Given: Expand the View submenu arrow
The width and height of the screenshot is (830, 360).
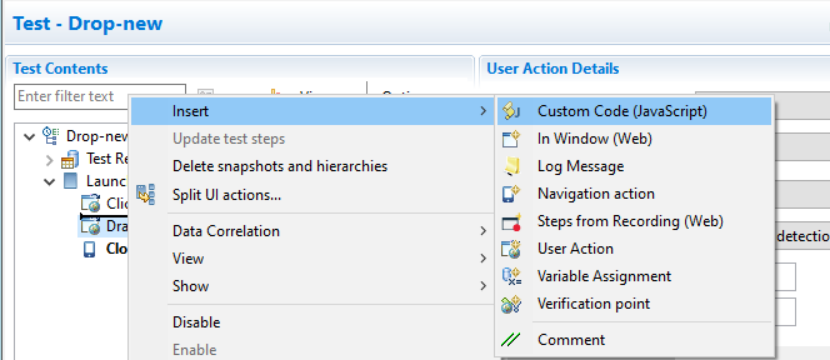Looking at the screenshot, I should pos(482,258).
